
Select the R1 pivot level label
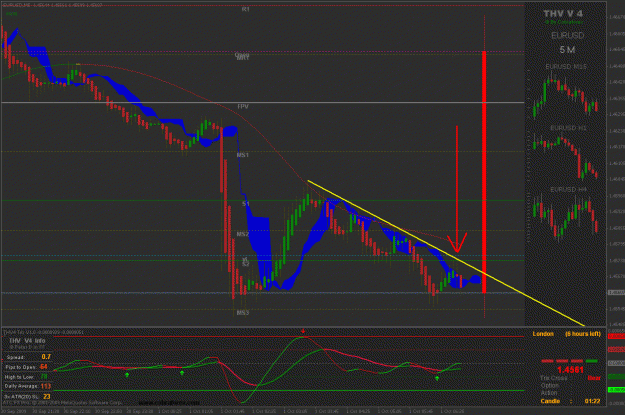pos(246,9)
